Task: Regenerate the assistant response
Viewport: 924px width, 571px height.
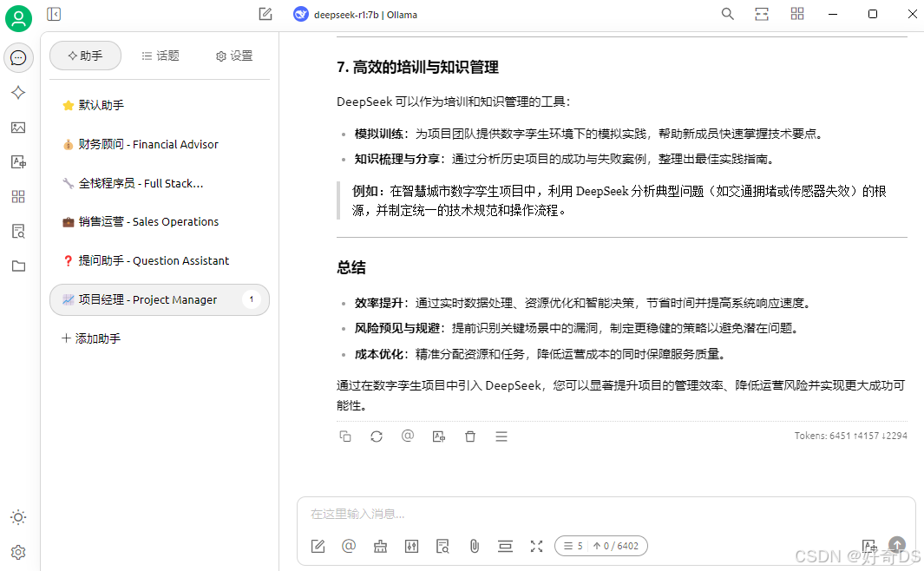Action: (377, 436)
